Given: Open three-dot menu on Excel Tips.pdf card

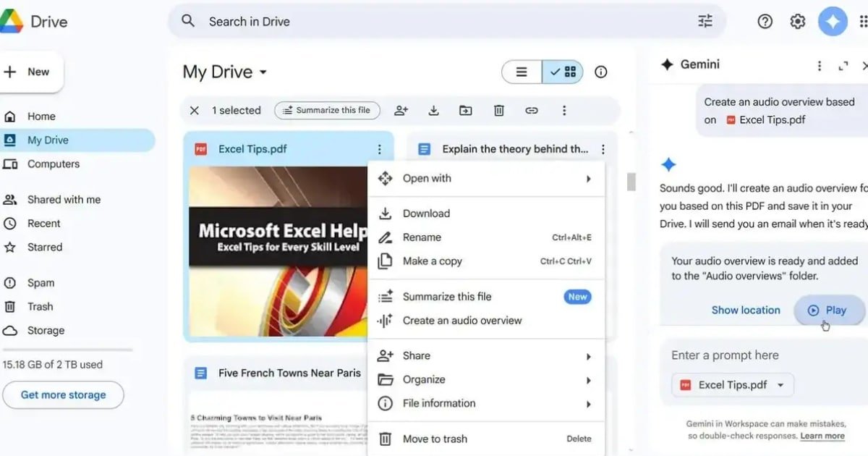Looking at the screenshot, I should point(379,150).
